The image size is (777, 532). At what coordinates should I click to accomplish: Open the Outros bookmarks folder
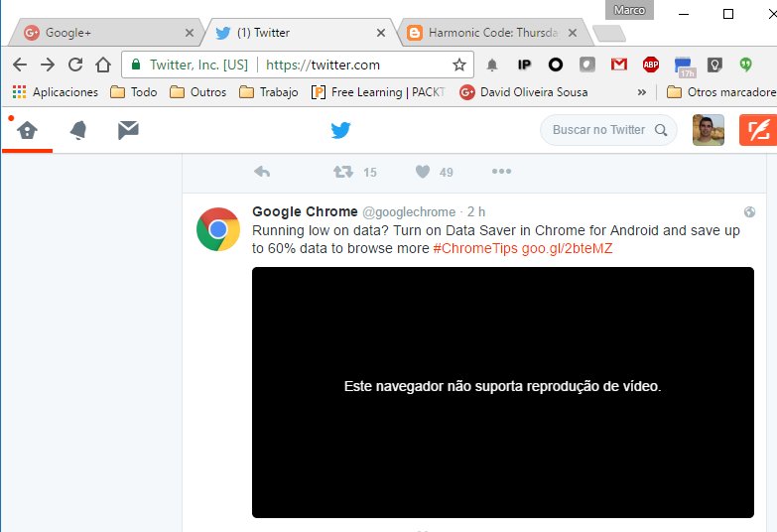coord(198,92)
